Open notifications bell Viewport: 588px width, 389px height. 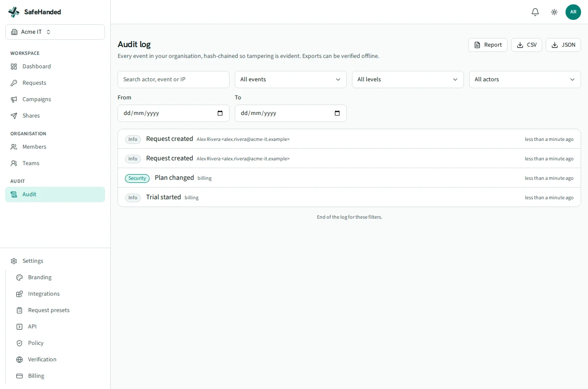535,12
